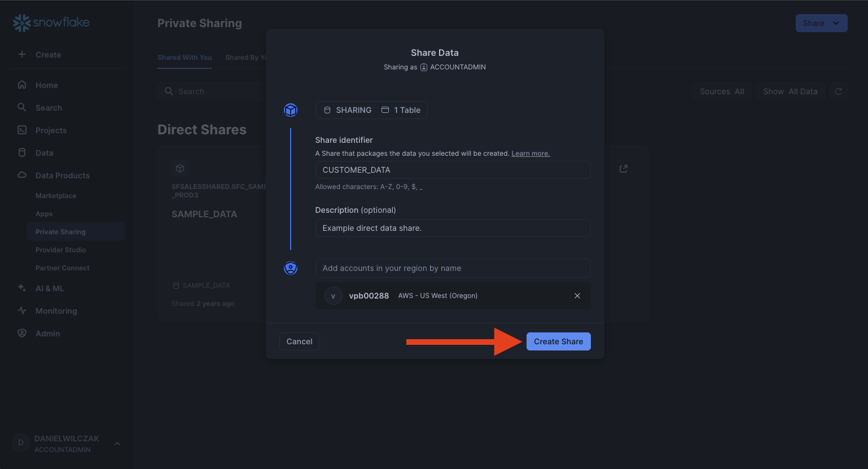Open Marketplace in sidebar
Screen dimensions: 868x469
56,196
